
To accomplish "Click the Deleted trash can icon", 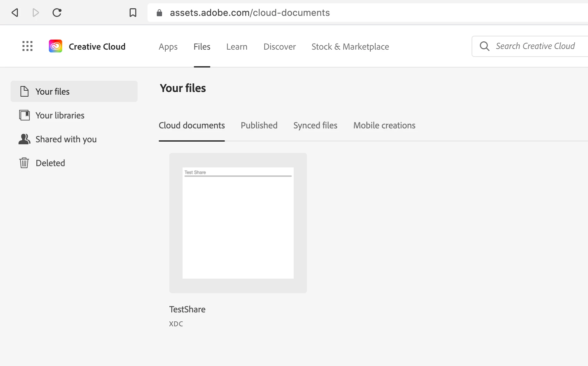I will pos(24,163).
